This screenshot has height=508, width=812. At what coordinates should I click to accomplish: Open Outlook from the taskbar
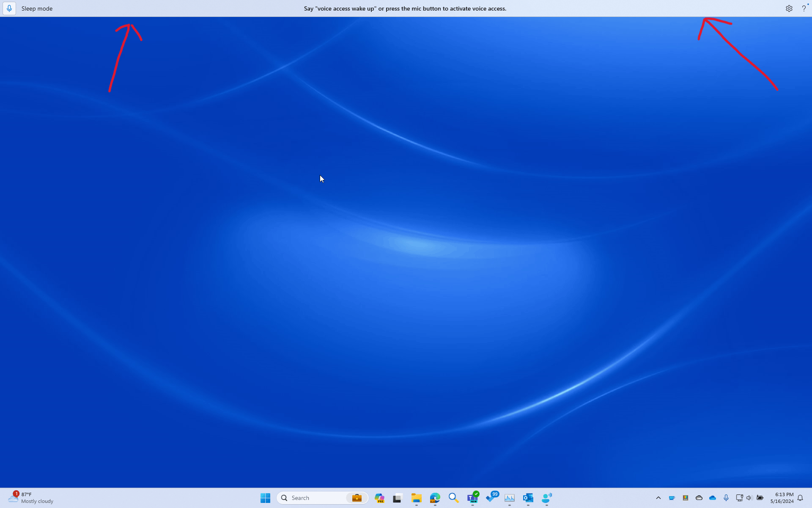528,498
